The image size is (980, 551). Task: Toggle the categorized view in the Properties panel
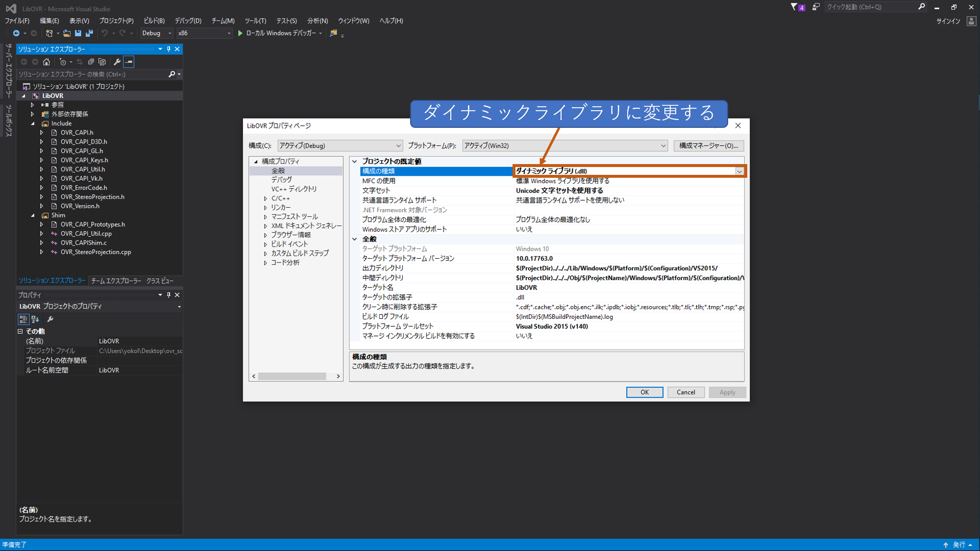[23, 319]
